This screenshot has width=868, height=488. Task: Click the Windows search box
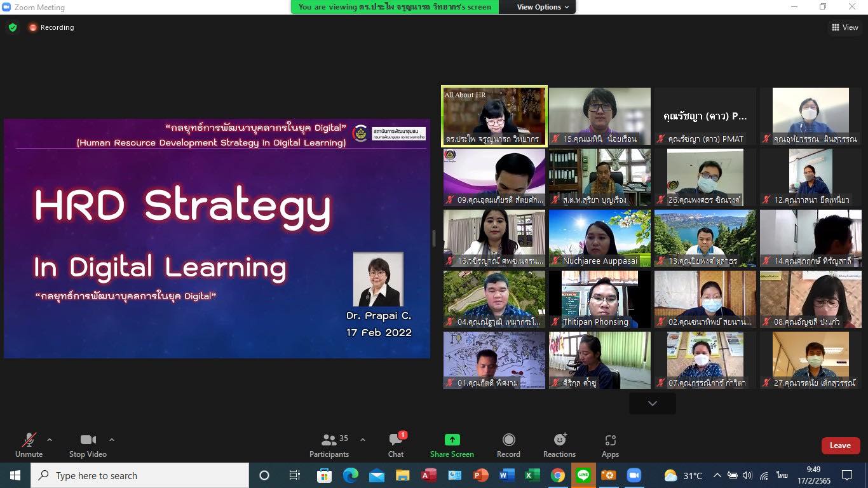140,475
